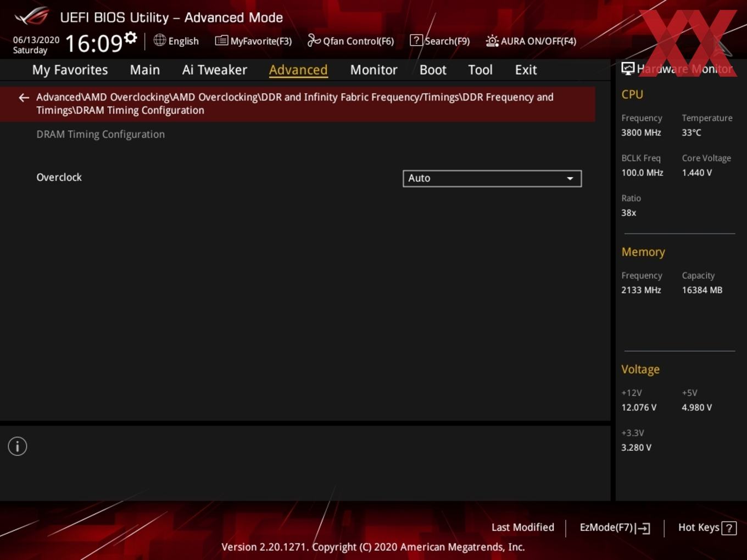
Task: Click the Search question mark icon
Action: click(x=416, y=41)
